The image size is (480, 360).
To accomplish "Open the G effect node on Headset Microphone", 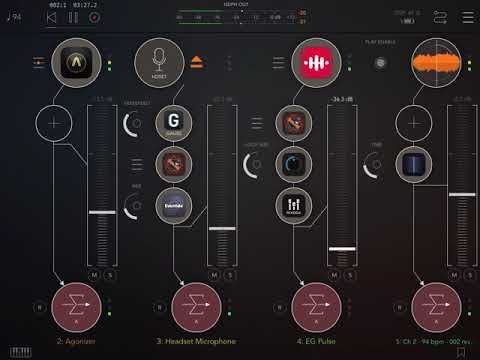I will pos(174,123).
